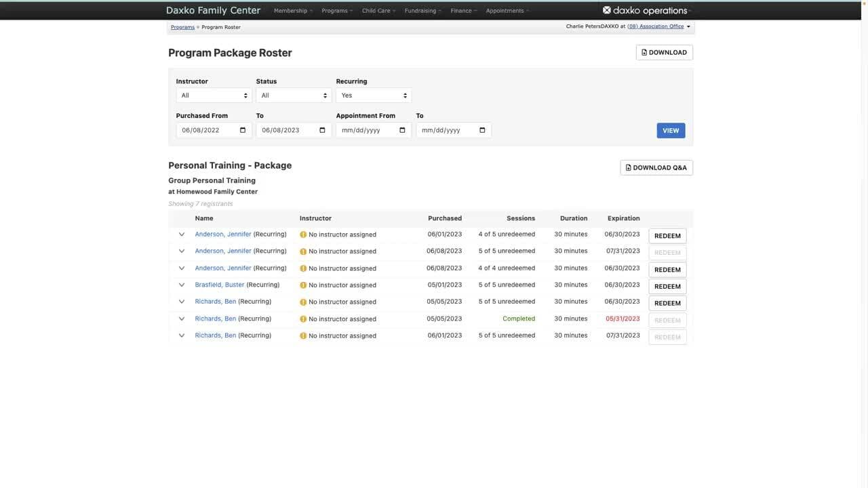The image size is (868, 488).
Task: Click warning icon for Anderson 4 of 4 unredeemed
Action: click(303, 268)
